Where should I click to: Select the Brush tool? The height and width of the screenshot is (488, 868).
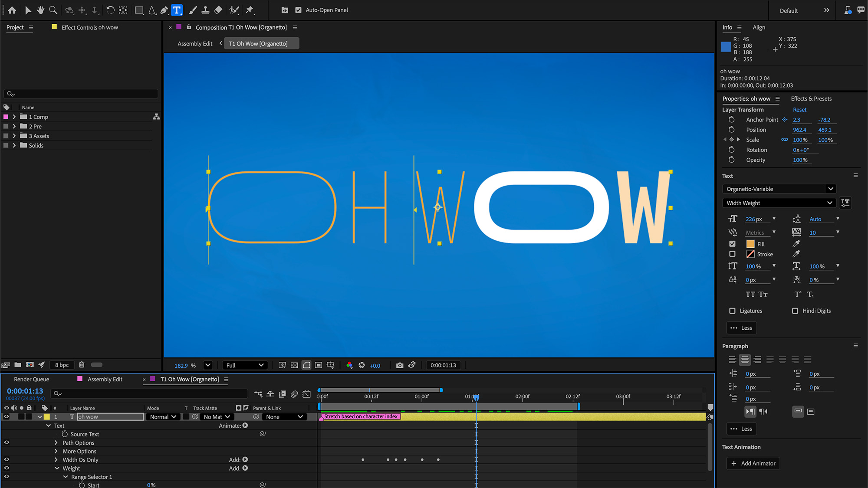click(192, 10)
